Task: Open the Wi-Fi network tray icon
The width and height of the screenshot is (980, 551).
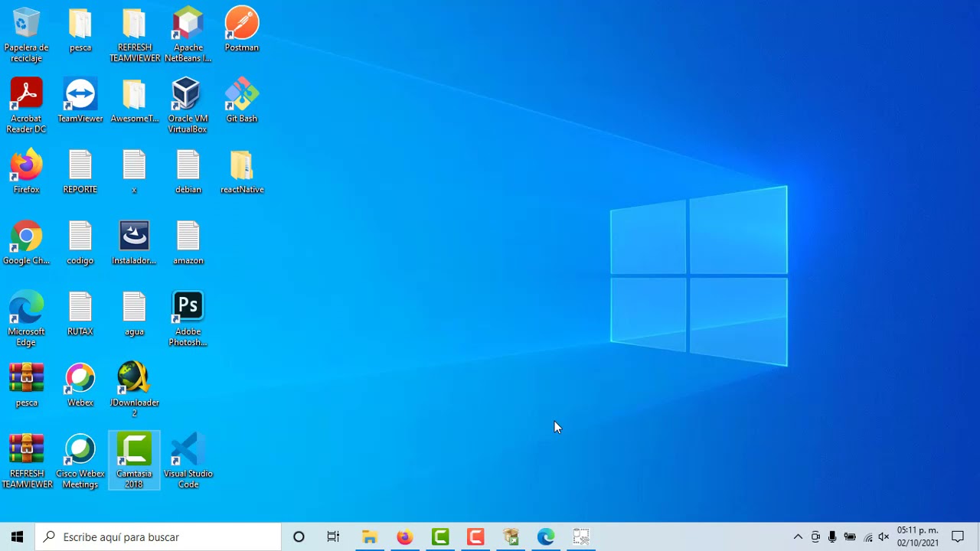Action: [867, 536]
